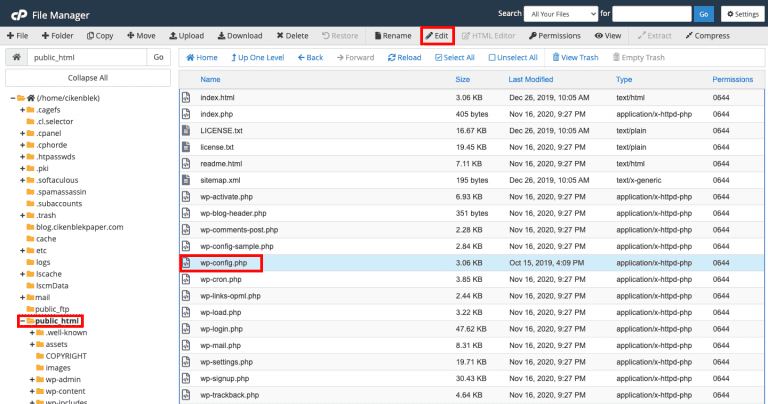Open the Settings button
768x404 pixels.
coord(743,14)
